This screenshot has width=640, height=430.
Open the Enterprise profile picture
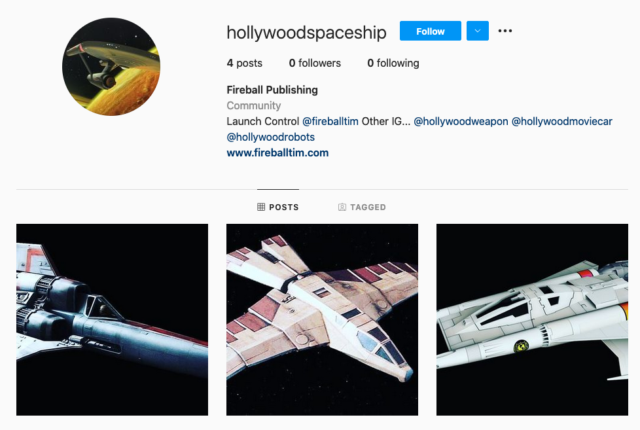pyautogui.click(x=111, y=66)
